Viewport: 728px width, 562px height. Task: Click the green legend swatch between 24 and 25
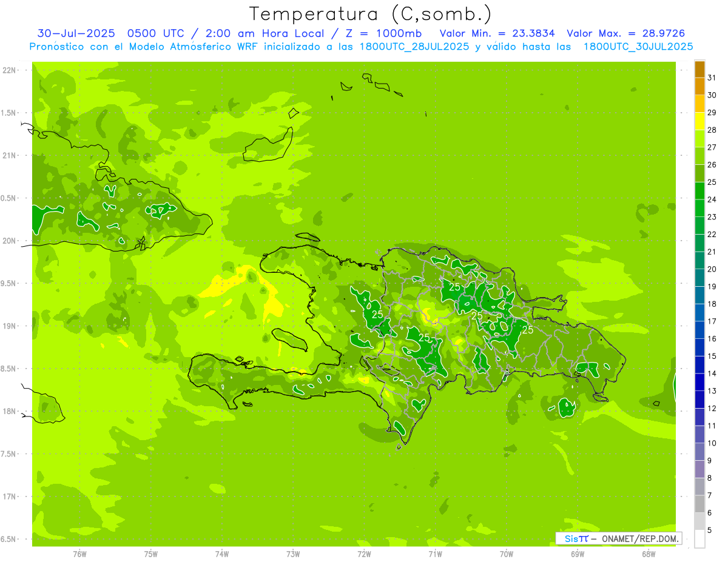(699, 191)
